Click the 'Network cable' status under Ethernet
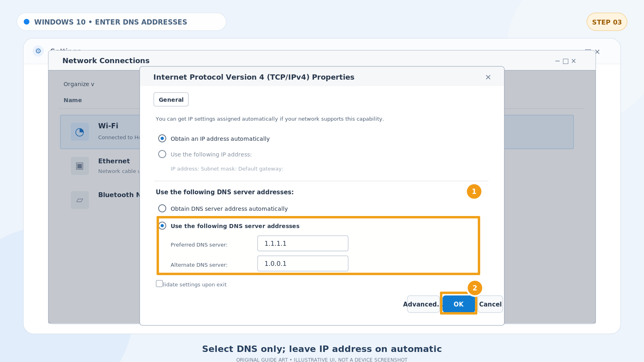This screenshot has height=362, width=644. 119,171
